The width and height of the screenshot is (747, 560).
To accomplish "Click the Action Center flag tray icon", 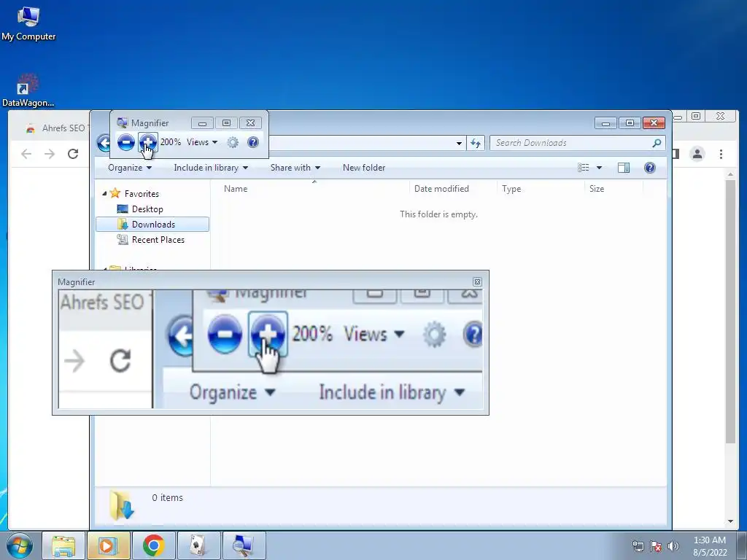I will [656, 546].
